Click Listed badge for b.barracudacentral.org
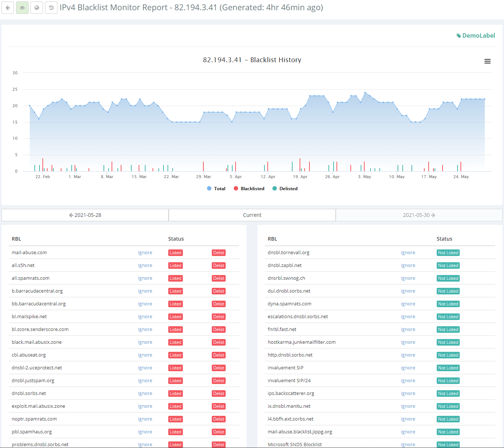 [175, 291]
